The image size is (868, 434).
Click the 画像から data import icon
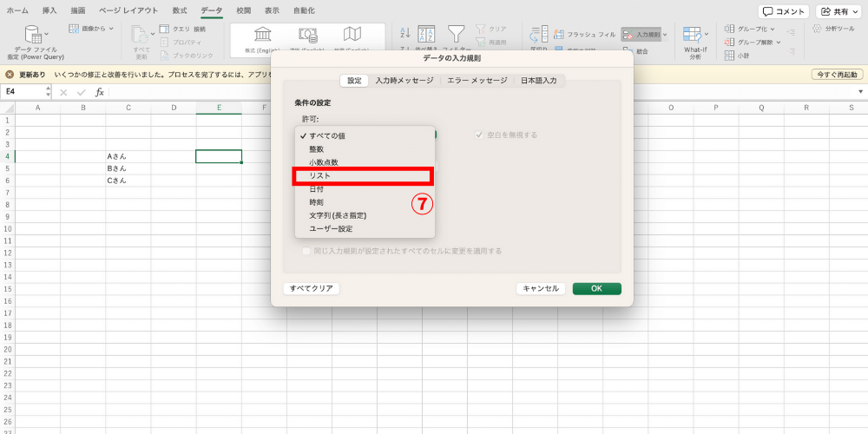[x=74, y=29]
